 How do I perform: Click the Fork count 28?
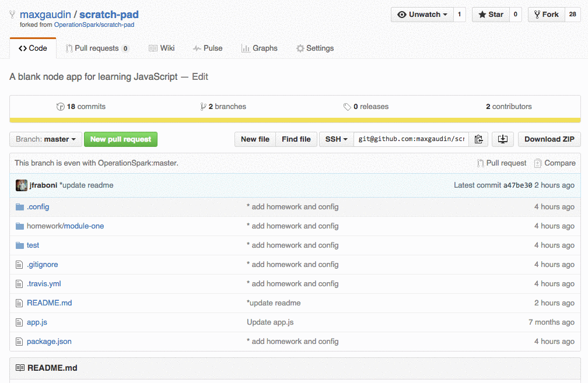(573, 15)
